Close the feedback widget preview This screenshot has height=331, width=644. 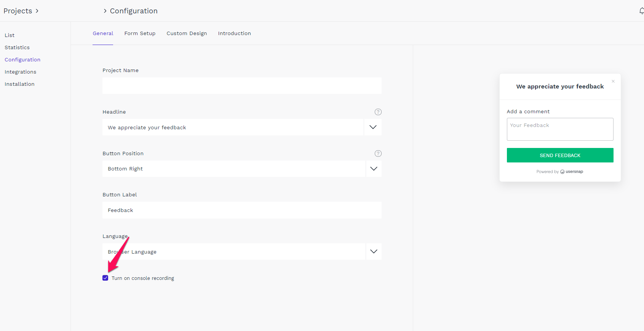click(613, 81)
